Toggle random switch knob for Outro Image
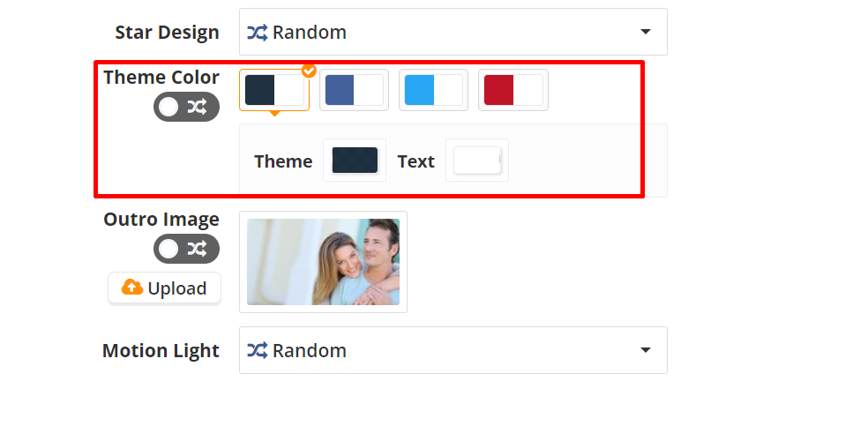Image resolution: width=868 pixels, height=426 pixels. click(x=168, y=249)
